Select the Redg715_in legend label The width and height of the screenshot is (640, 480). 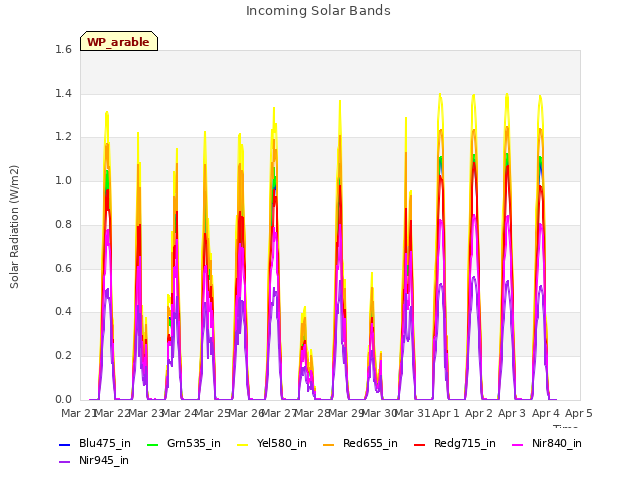465,443
